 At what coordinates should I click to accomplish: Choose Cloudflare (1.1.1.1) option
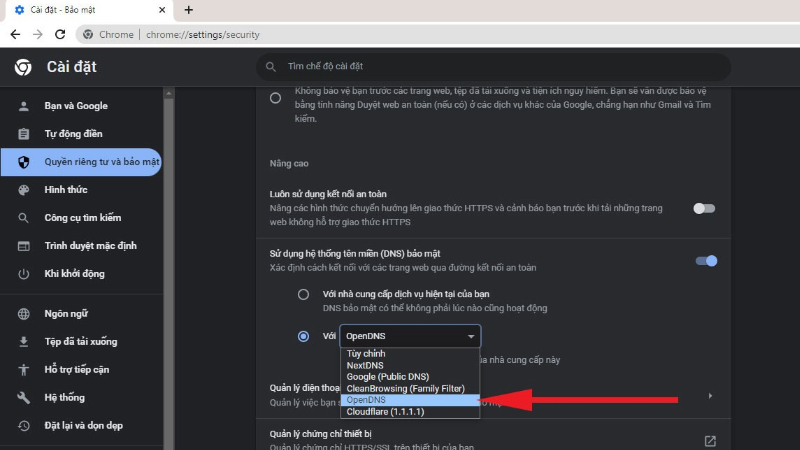[x=410, y=412]
